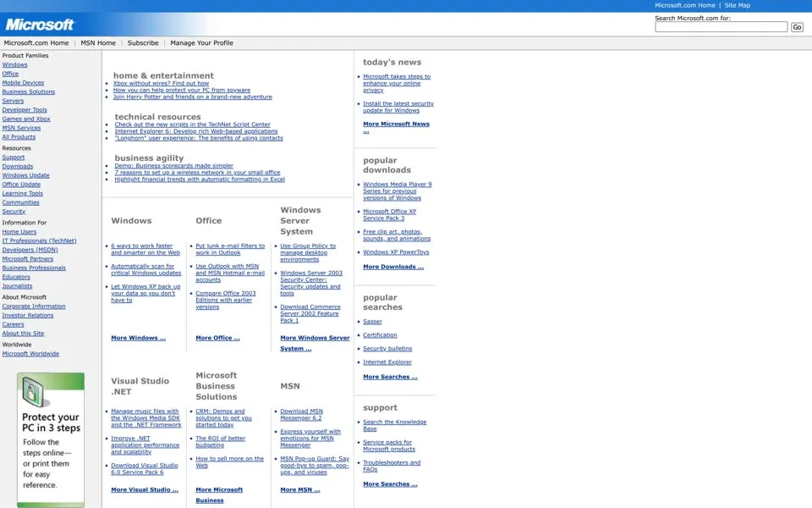Screen dimensions: 812x508
Task: Visit Communities sidebar link
Action: point(20,202)
